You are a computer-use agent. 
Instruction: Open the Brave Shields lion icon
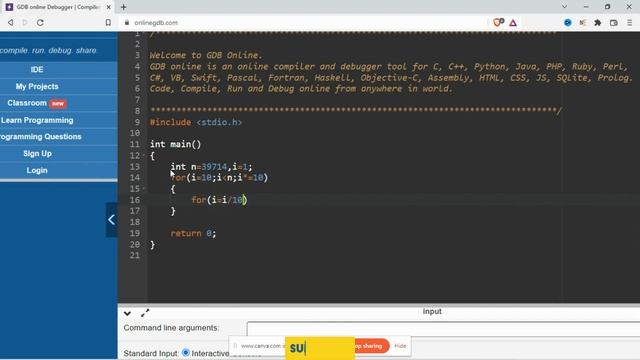pyautogui.click(x=498, y=23)
